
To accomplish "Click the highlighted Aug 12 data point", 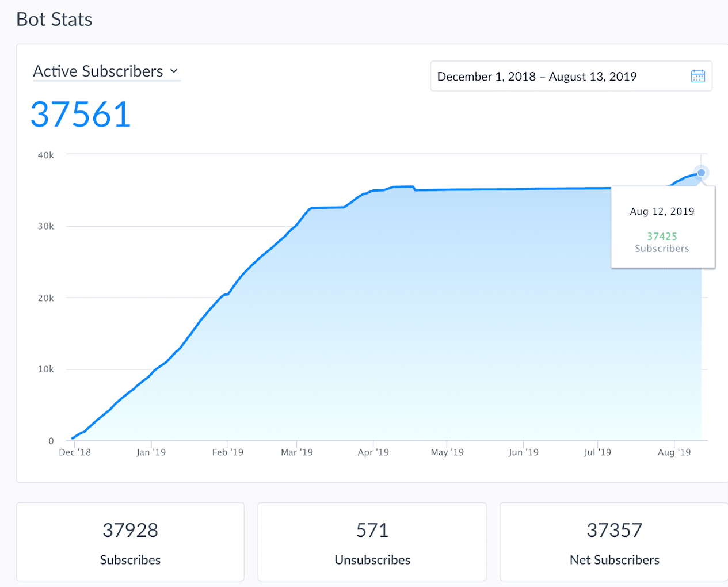I will [701, 173].
